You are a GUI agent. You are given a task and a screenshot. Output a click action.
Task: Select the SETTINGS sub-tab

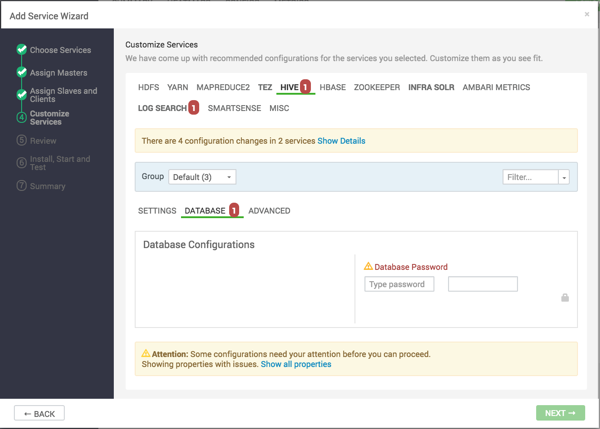pos(157,211)
